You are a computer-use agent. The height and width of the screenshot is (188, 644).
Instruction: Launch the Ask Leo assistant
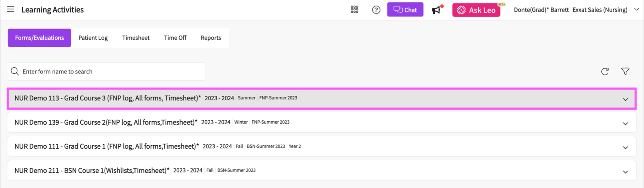(x=476, y=10)
